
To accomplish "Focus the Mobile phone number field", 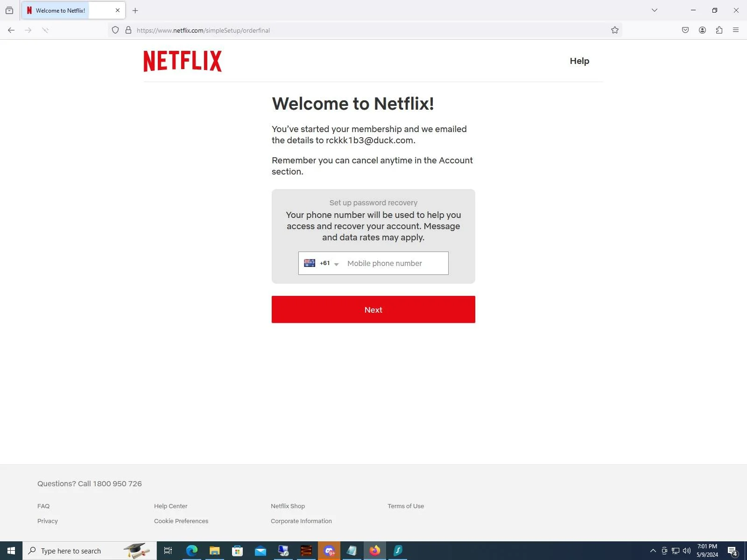I will click(x=395, y=263).
